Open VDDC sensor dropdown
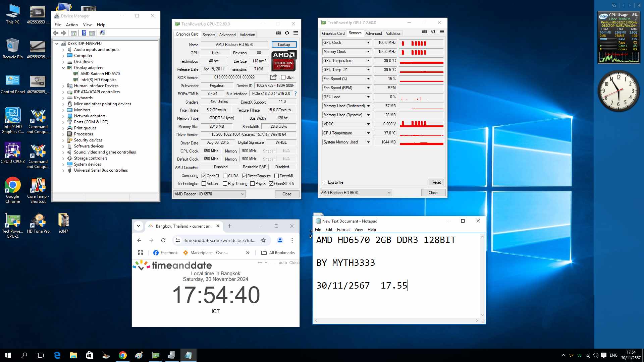The width and height of the screenshot is (644, 362). coord(368,124)
